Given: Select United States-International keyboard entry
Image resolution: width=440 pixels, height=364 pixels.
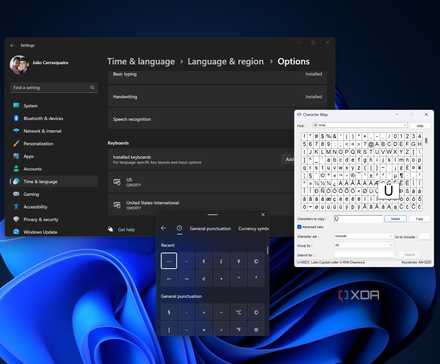Looking at the screenshot, I should [201, 205].
